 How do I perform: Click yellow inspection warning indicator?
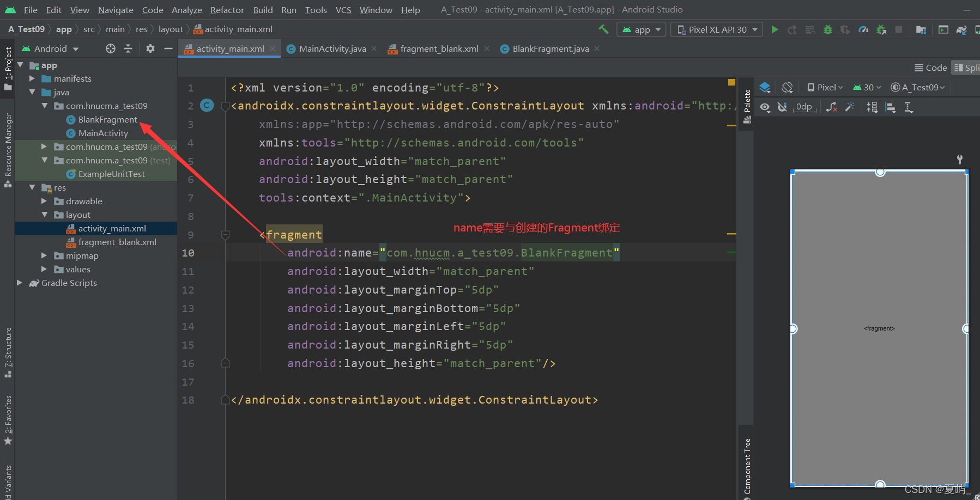[731, 82]
